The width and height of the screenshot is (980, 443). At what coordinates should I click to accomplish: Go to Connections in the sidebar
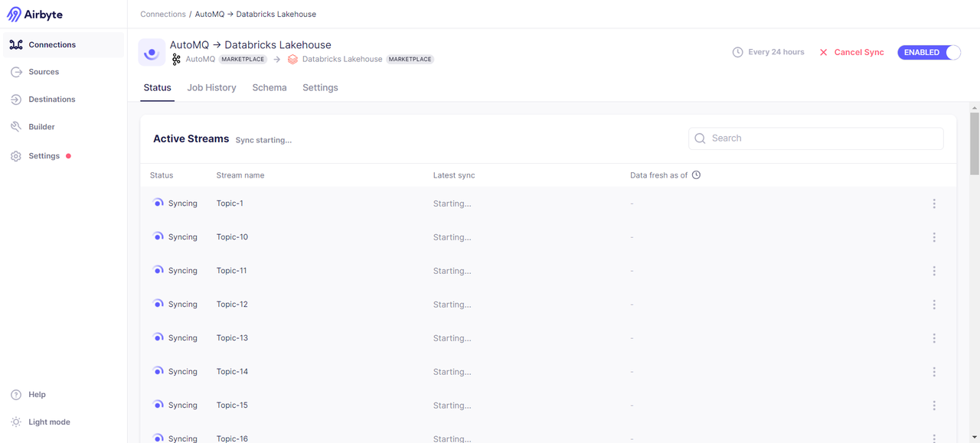tap(64, 45)
